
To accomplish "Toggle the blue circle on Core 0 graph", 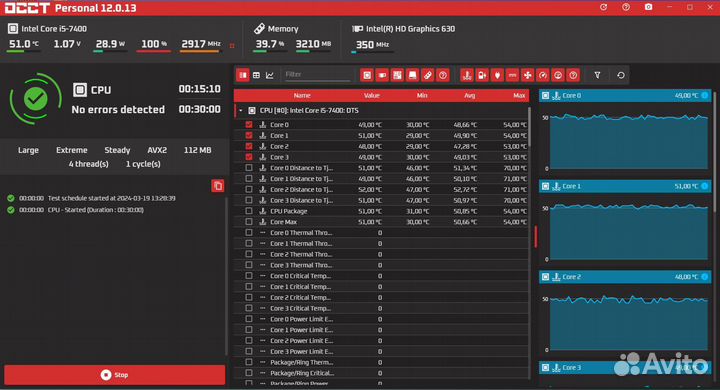I will coord(704,96).
